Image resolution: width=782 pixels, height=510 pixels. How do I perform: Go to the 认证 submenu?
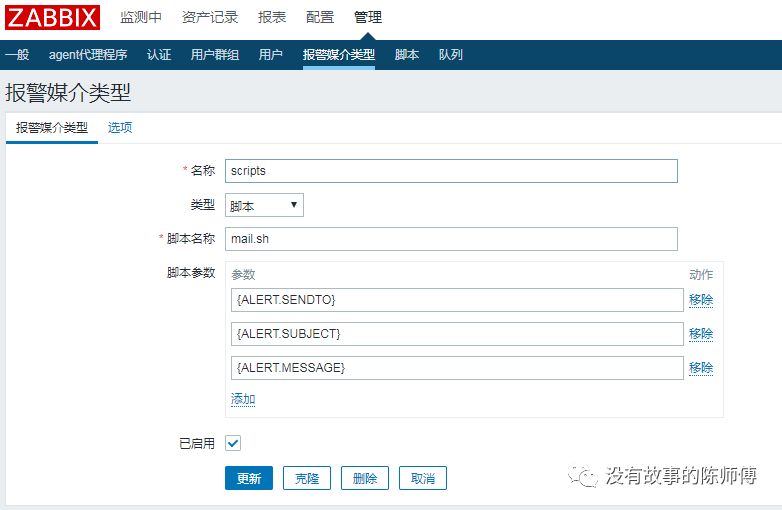click(159, 54)
